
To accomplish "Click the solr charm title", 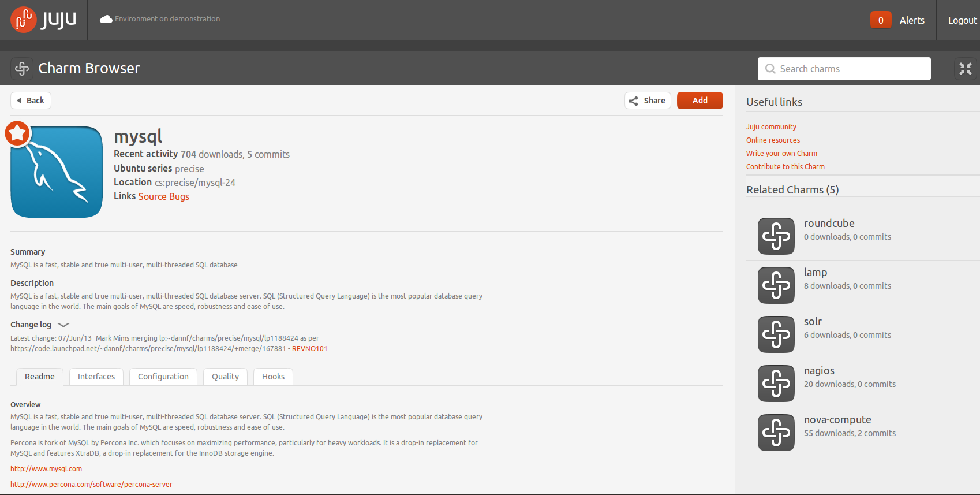I will [x=813, y=322].
